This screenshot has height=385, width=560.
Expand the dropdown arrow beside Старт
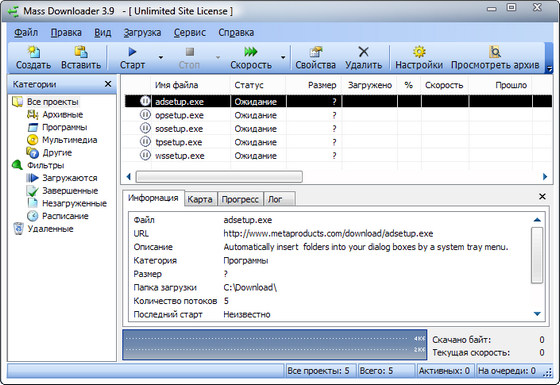click(x=161, y=58)
